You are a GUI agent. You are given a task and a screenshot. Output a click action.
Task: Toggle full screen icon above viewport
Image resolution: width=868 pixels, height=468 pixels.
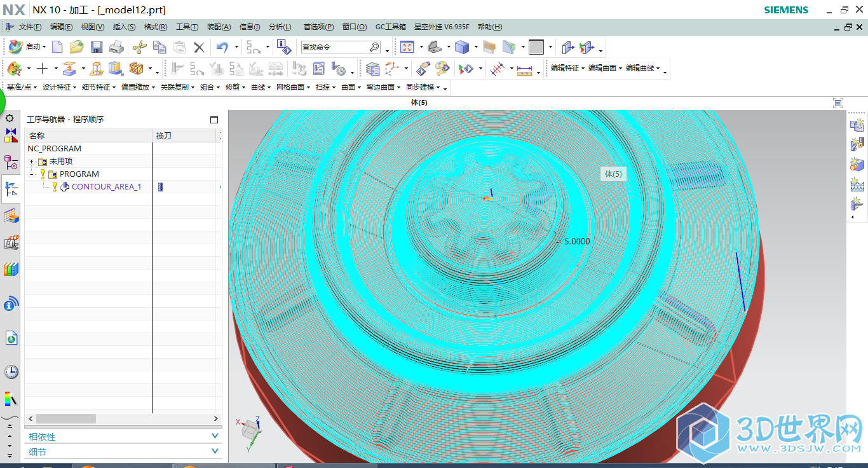[x=838, y=103]
